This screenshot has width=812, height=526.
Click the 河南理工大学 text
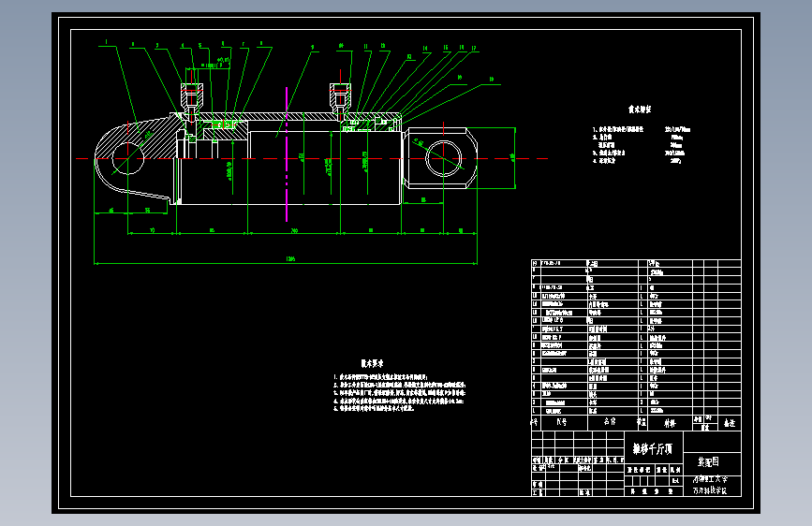point(710,480)
